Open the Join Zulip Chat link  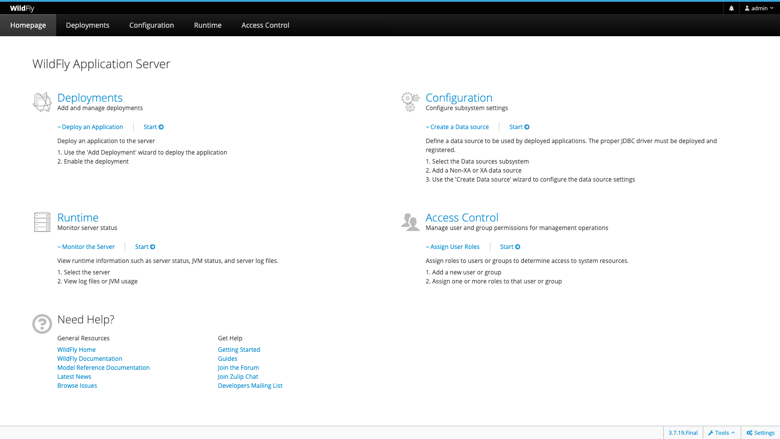click(x=238, y=376)
